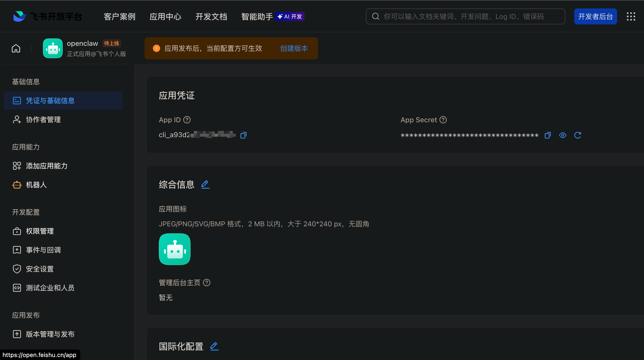644x360 pixels.
Task: Click the 暂无 value under 管理后台主页
Action: coord(166,298)
